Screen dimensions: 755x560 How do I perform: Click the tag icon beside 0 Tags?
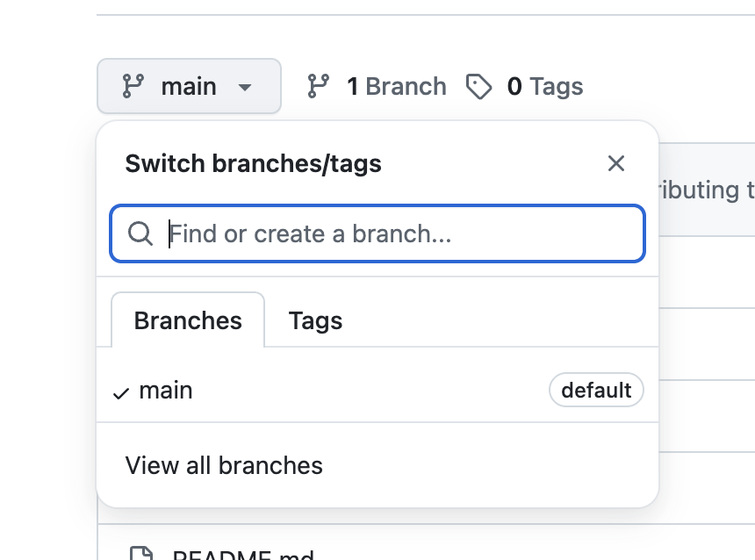point(478,86)
